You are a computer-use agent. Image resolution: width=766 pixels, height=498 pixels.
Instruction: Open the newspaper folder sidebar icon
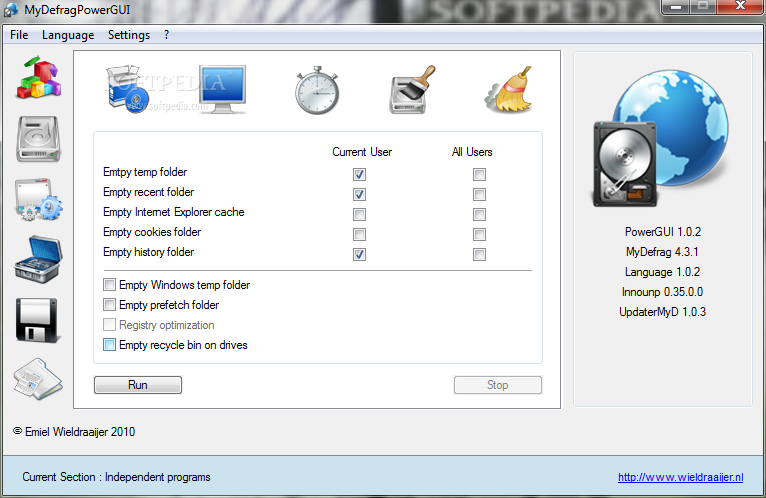(x=38, y=379)
